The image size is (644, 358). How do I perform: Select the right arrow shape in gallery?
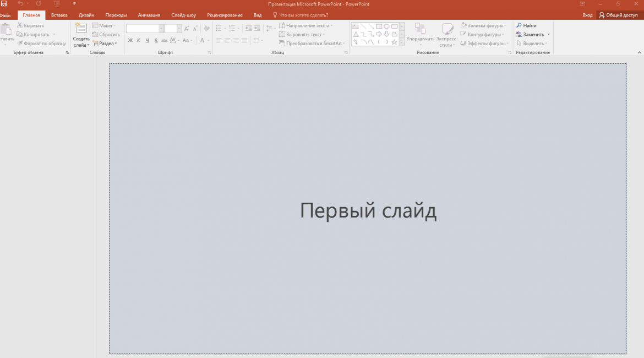pyautogui.click(x=379, y=34)
